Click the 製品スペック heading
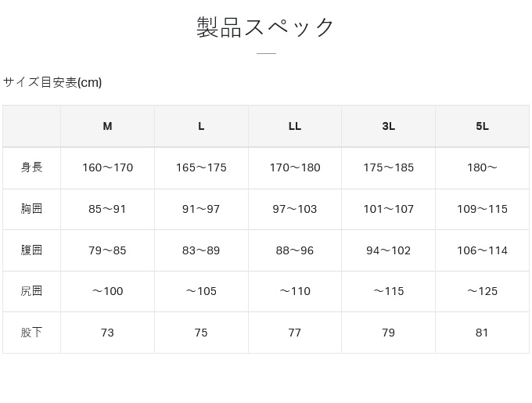Screen dimensions: 532x403 266,27
